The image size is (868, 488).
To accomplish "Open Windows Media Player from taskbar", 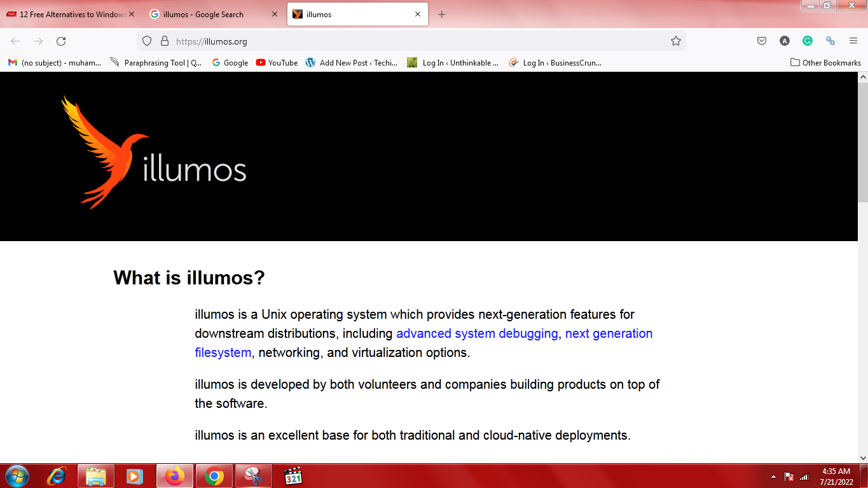I will (134, 476).
